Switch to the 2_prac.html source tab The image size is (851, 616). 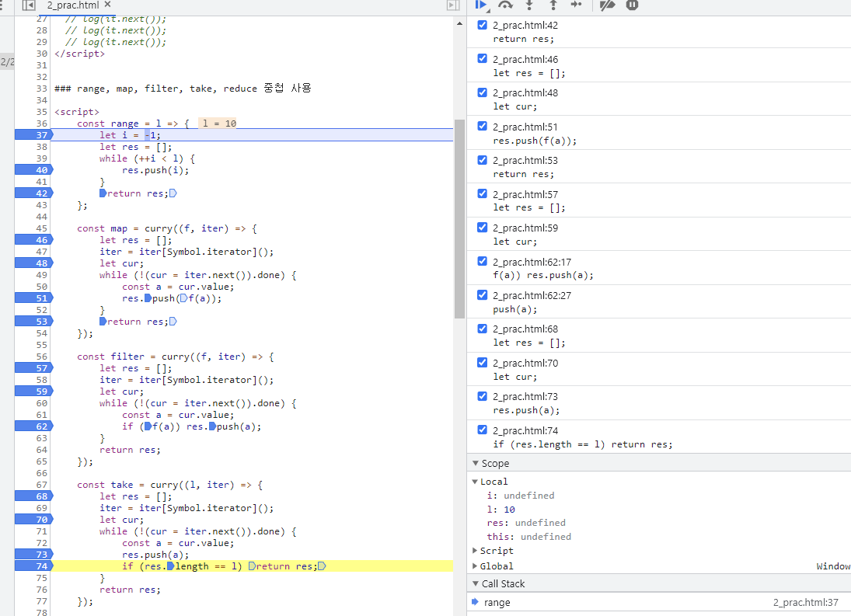pyautogui.click(x=73, y=5)
